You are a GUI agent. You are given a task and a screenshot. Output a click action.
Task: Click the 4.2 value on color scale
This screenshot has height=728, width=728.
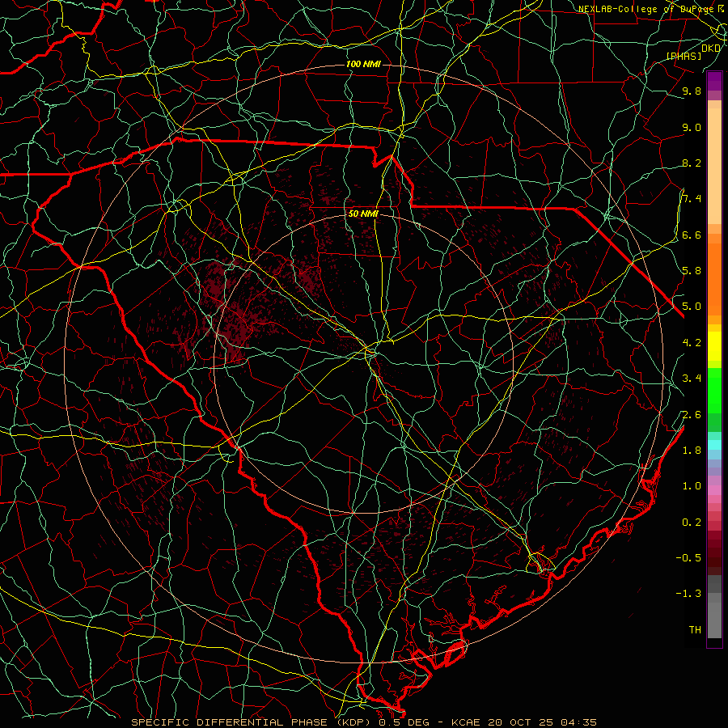pyautogui.click(x=692, y=343)
